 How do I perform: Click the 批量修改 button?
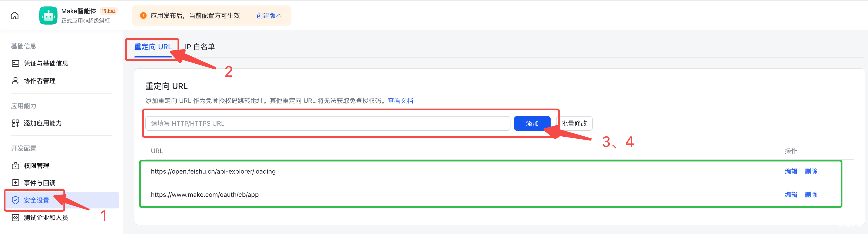pyautogui.click(x=575, y=123)
